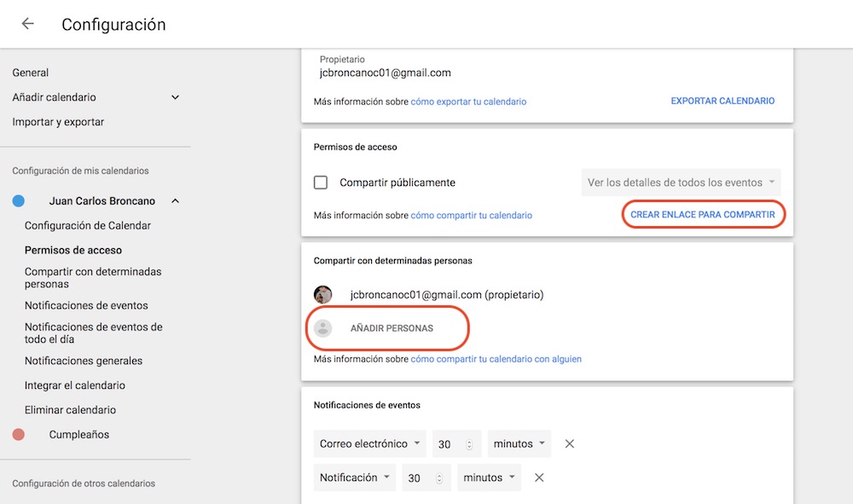Click the back arrow next to Configuración
Screen dimensions: 853x504
[28, 24]
